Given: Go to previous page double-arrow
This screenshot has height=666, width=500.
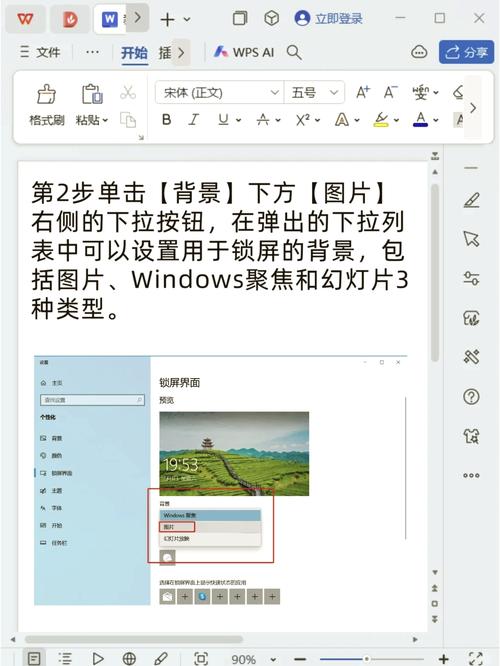Looking at the screenshot, I should 435,588.
